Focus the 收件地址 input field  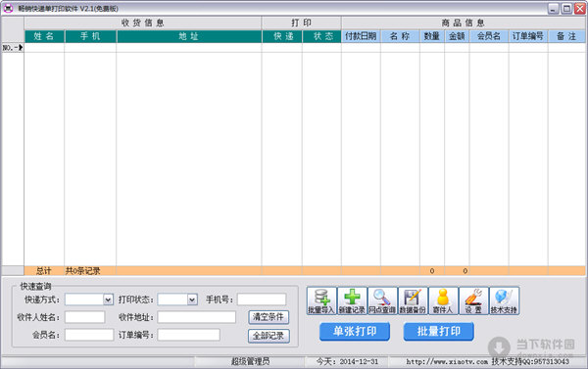[197, 317]
